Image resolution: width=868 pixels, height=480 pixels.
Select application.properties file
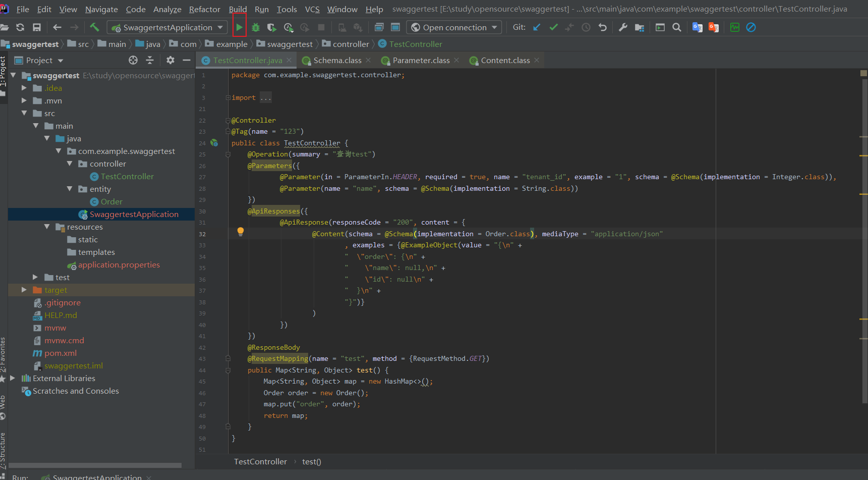point(119,264)
